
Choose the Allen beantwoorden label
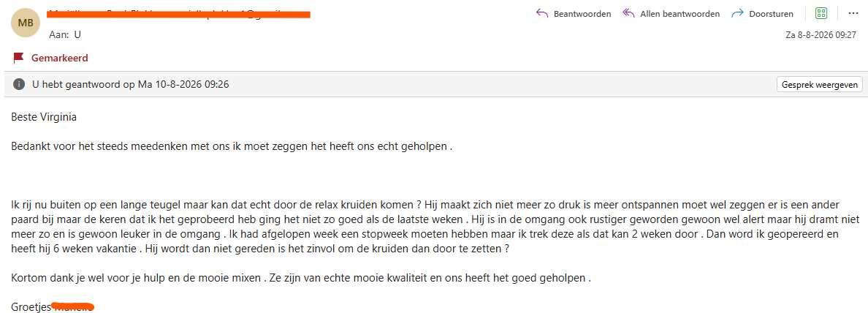[x=679, y=14]
